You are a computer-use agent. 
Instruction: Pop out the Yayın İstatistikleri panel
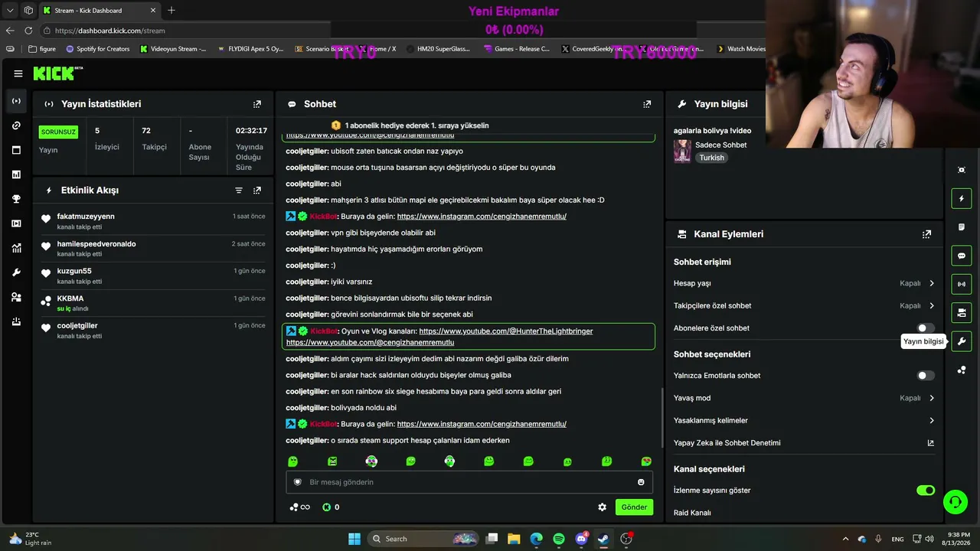[x=257, y=104]
